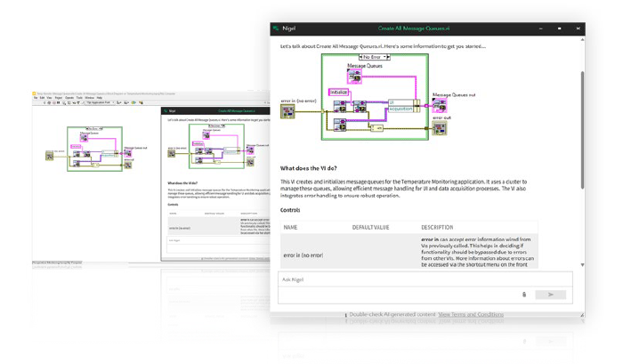Click Run Continuously in LabVIEW toolbar
623x364 pixels.
point(49,103)
